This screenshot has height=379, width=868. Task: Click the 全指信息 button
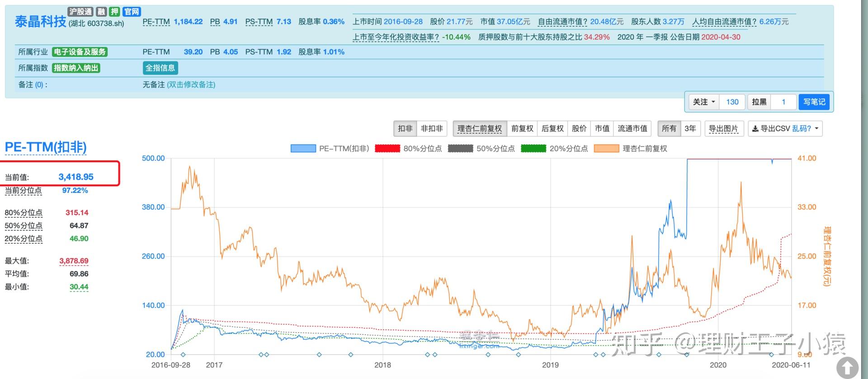[160, 68]
